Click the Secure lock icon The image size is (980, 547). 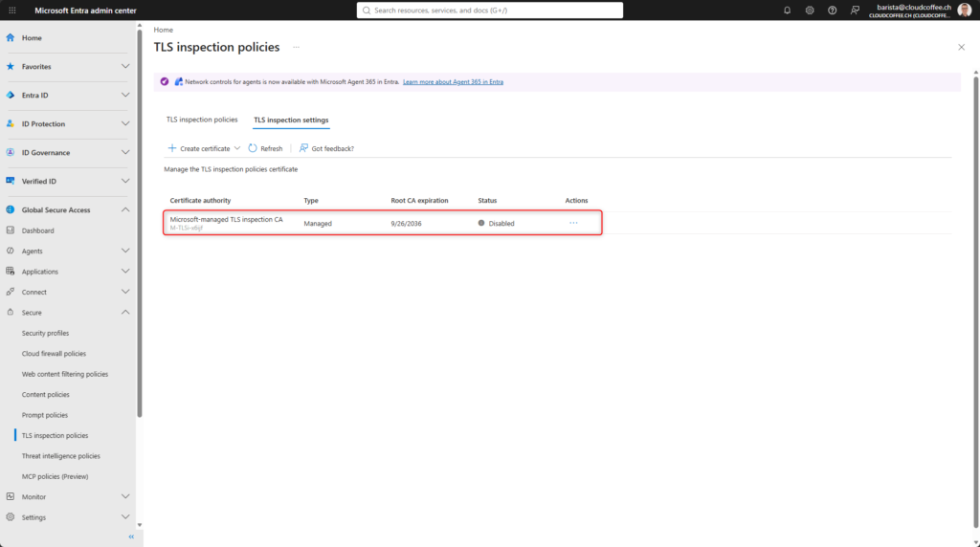click(x=10, y=312)
